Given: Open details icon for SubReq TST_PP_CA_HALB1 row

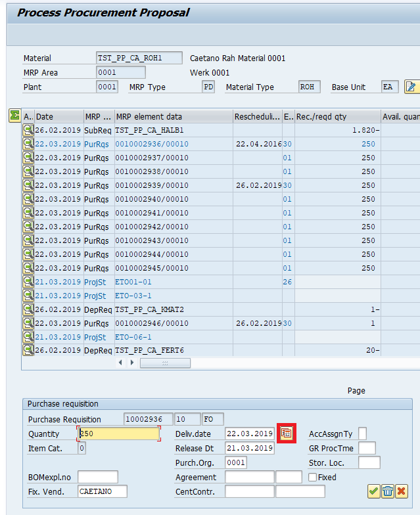Looking at the screenshot, I should click(x=28, y=130).
